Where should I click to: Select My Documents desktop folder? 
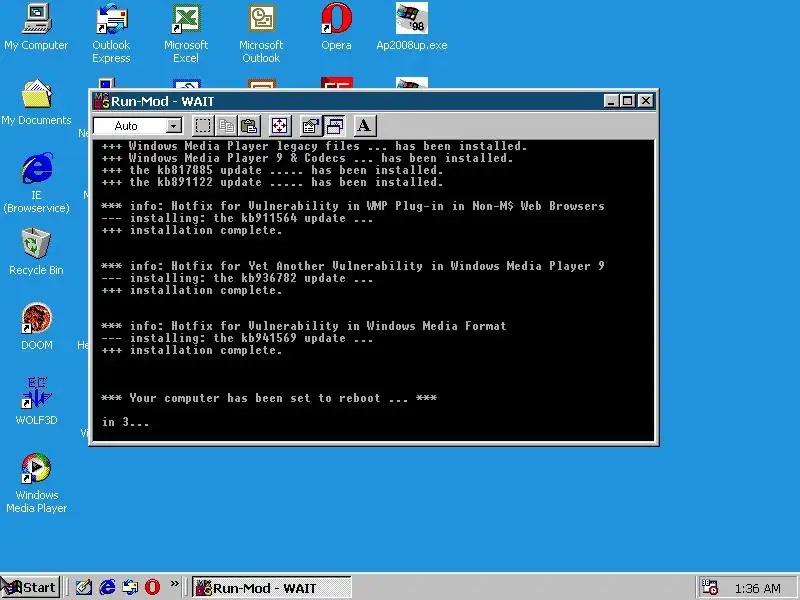coord(36,103)
